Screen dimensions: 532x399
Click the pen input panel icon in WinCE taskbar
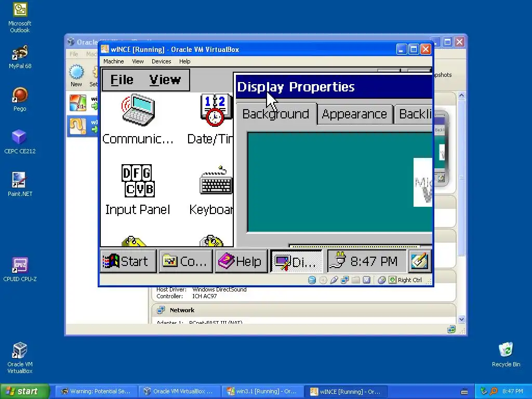(419, 261)
